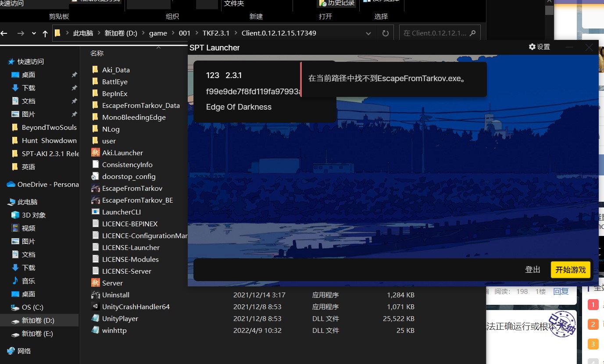The height and width of the screenshot is (364, 604).
Task: Open 3D 对象 under This PC
Action: (34, 215)
